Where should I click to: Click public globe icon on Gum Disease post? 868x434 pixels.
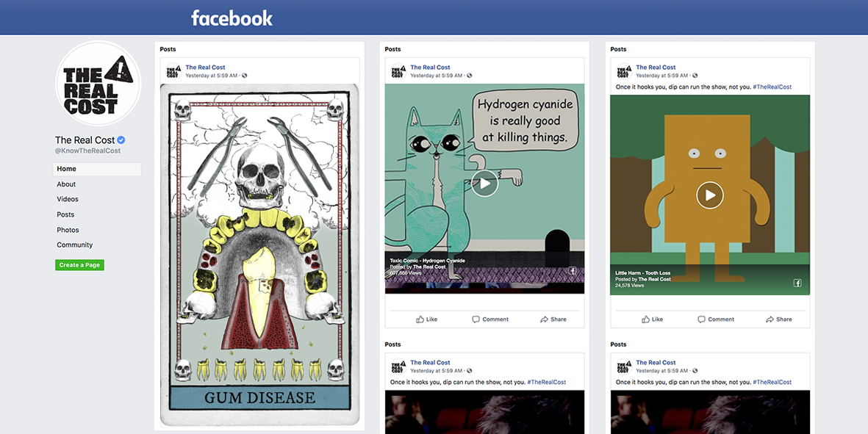coord(245,76)
